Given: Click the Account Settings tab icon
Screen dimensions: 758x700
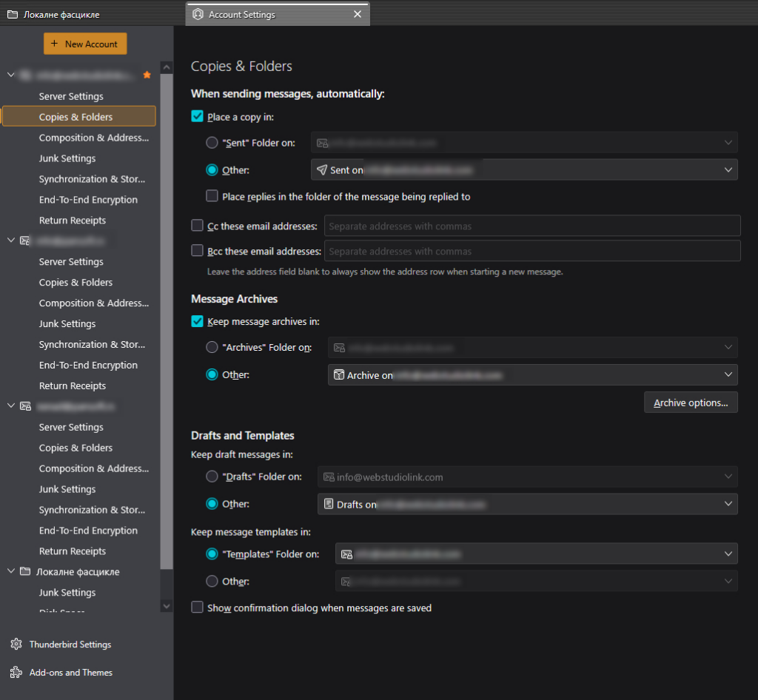Looking at the screenshot, I should click(198, 15).
